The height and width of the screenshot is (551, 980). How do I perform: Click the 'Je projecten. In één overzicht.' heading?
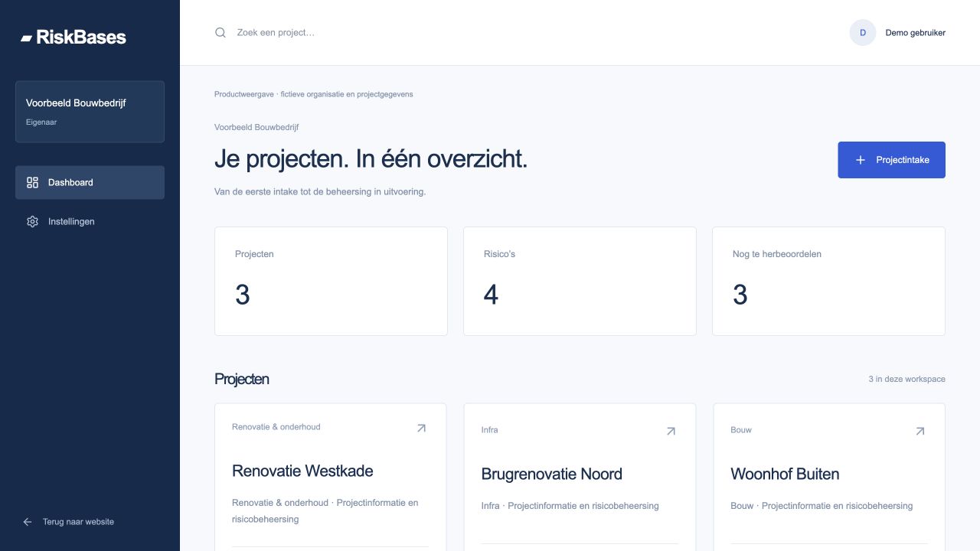coord(371,159)
